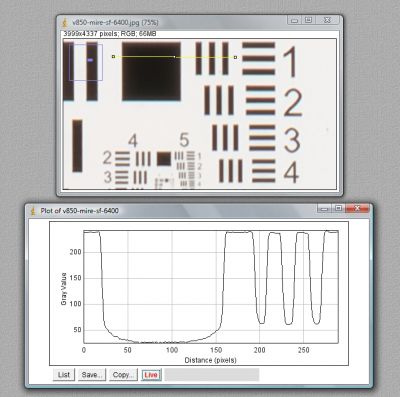Close the Plot of v850-mire-sf-6400 window
400x397 pixels.
(358, 209)
